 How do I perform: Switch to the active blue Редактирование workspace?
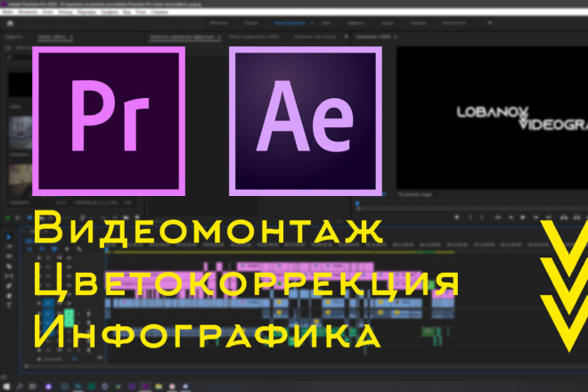point(290,23)
